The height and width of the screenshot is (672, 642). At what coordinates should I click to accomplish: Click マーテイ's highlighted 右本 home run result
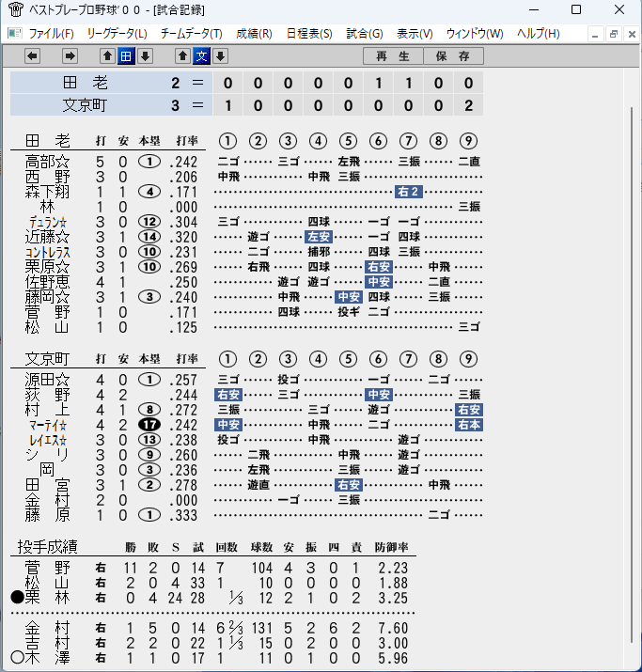[469, 425]
